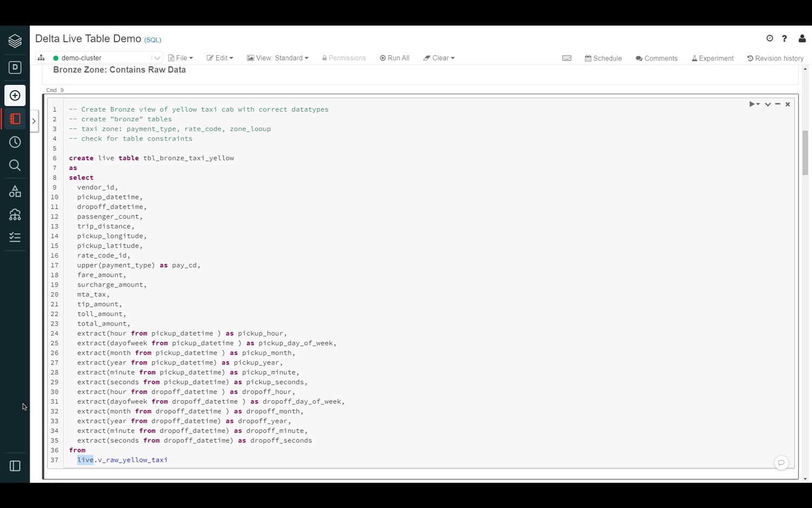
Task: Click the Search magnifier icon in sidebar
Action: point(15,165)
